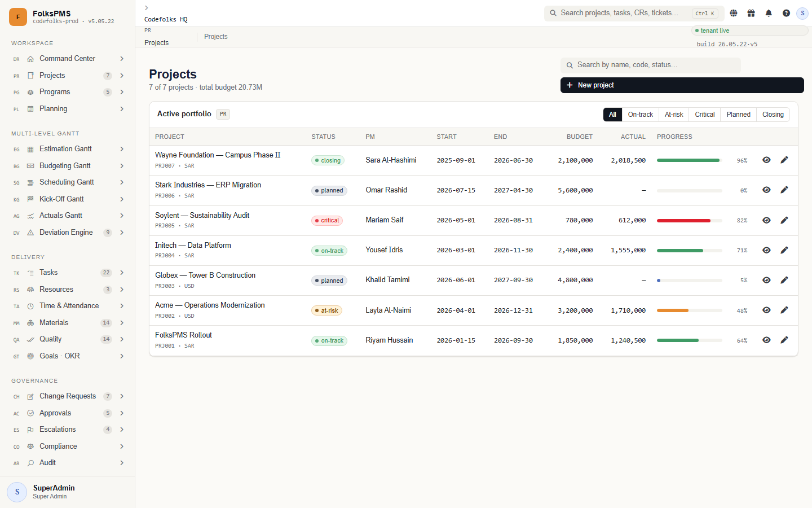Click the Tasks list icon
Screen dimensions: 812x508
pyautogui.click(x=30, y=273)
